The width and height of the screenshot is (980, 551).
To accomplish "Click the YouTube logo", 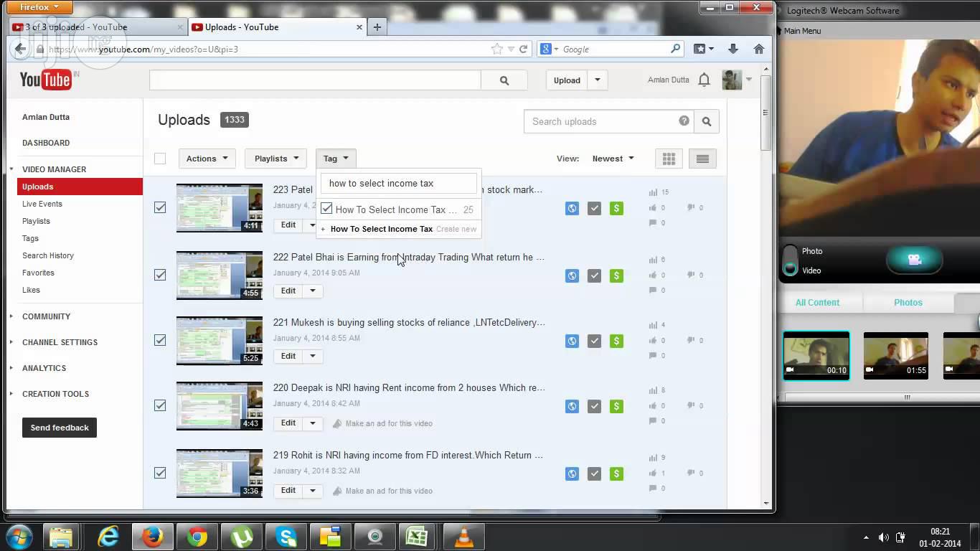I will coord(45,80).
